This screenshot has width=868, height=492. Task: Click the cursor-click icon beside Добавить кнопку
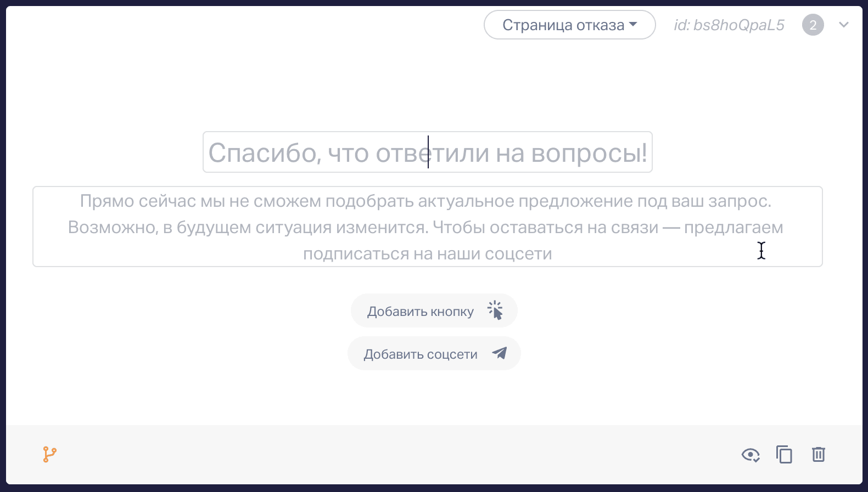pos(495,310)
